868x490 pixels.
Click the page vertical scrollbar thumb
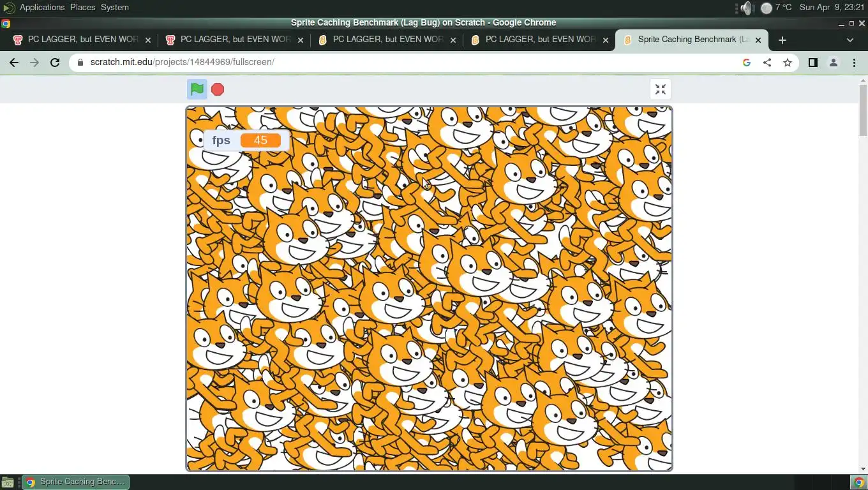(x=863, y=110)
